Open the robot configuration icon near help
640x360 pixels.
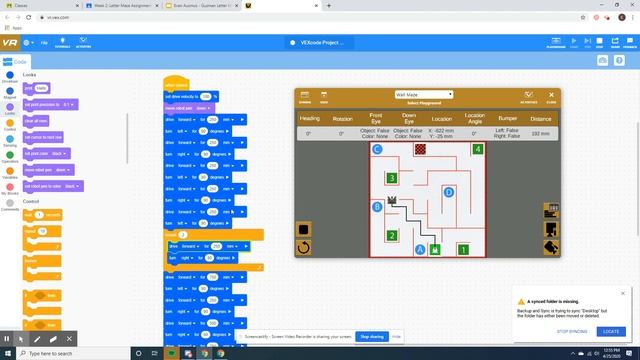click(602, 60)
